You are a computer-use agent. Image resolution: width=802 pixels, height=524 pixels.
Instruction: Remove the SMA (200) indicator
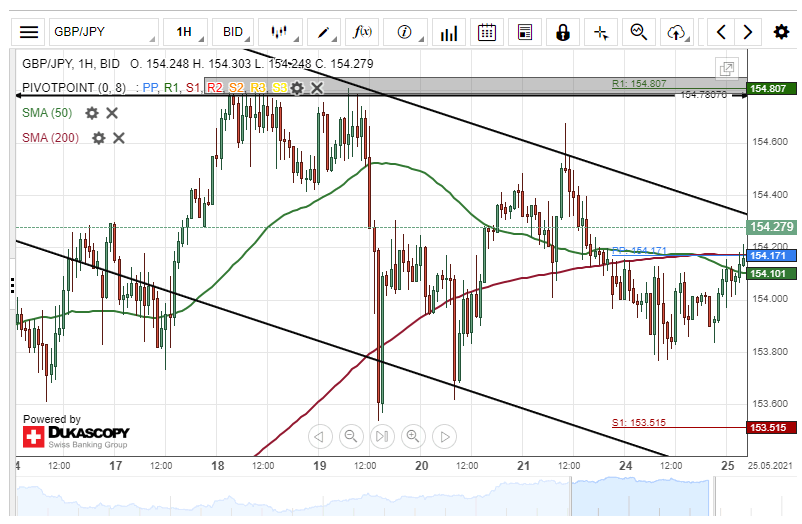(119, 138)
